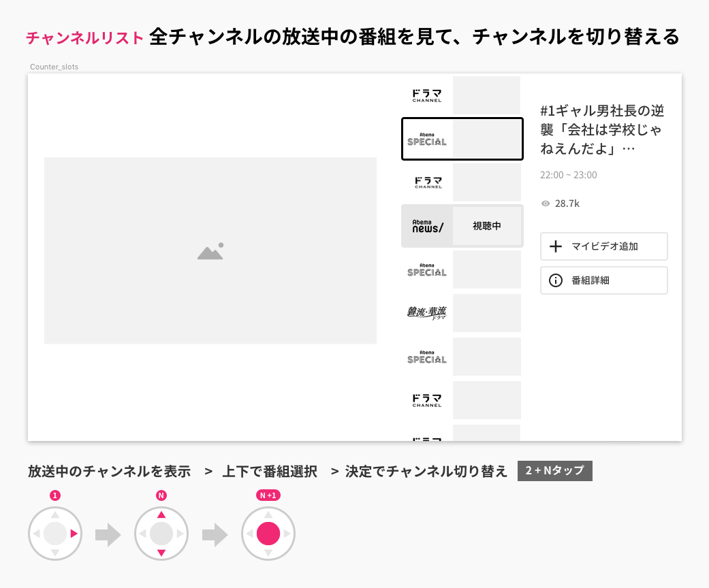The image size is (709, 588).
Task: Click the pink center button on the N+1 D-pad
Action: (268, 534)
